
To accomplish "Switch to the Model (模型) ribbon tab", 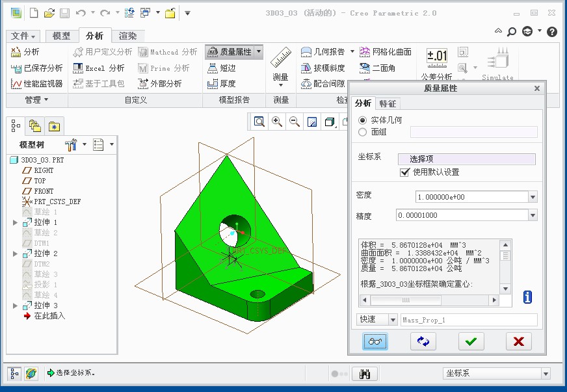I will [x=61, y=36].
